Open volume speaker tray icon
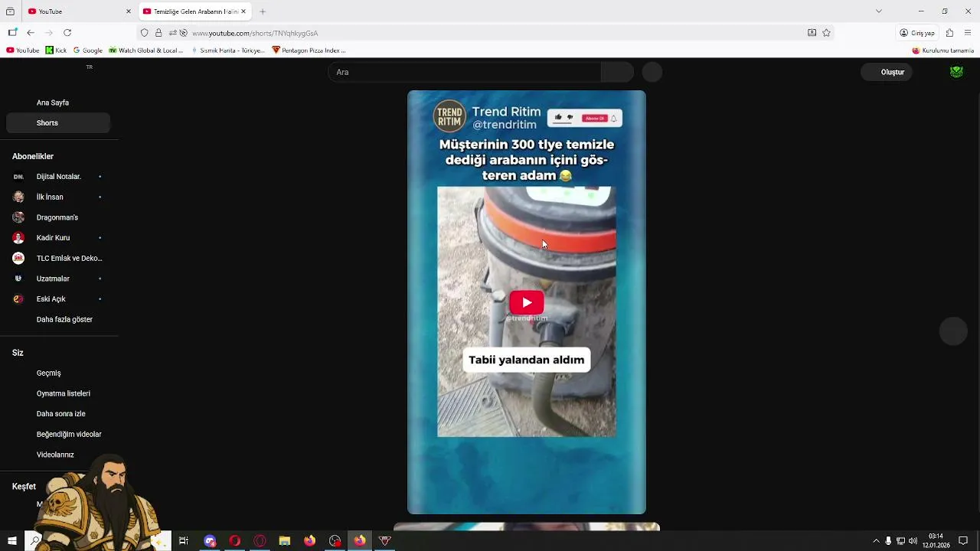The width and height of the screenshot is (980, 551). point(913,541)
